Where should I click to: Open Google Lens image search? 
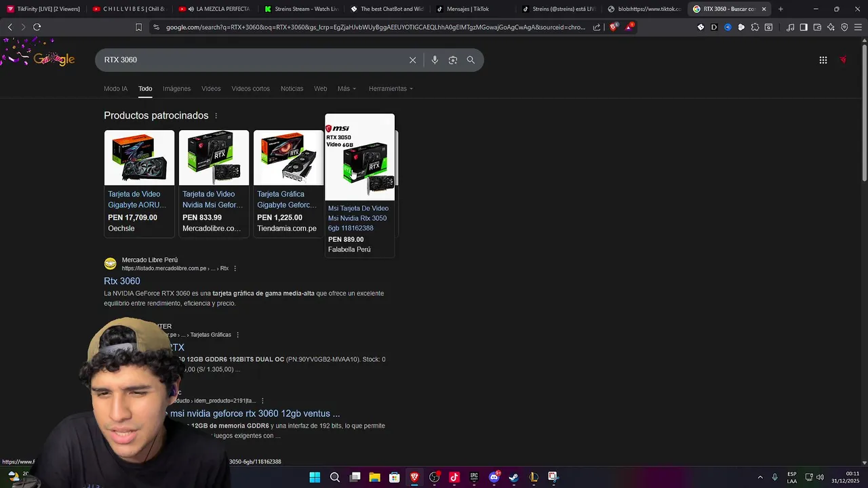point(453,60)
